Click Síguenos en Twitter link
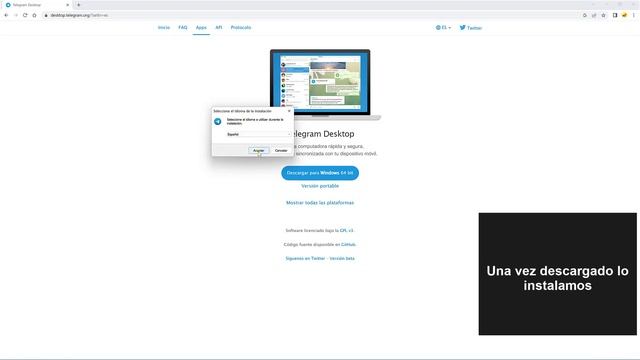Image resolution: width=640 pixels, height=360 pixels. pyautogui.click(x=305, y=258)
